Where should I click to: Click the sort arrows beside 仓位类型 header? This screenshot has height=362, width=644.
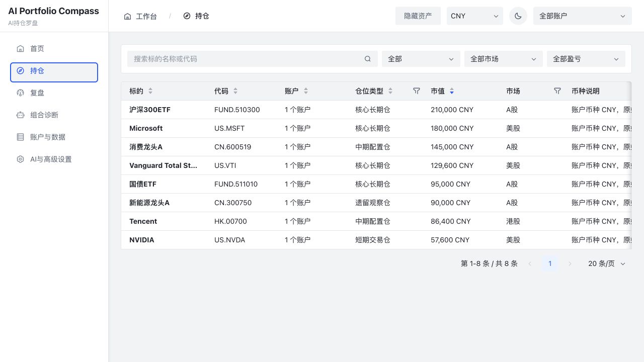[390, 91]
